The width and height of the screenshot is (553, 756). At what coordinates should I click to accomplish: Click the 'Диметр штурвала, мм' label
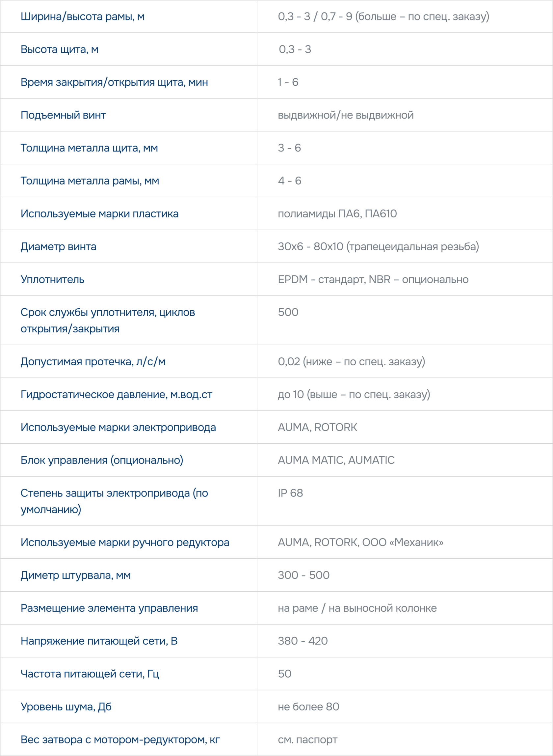coord(76,575)
